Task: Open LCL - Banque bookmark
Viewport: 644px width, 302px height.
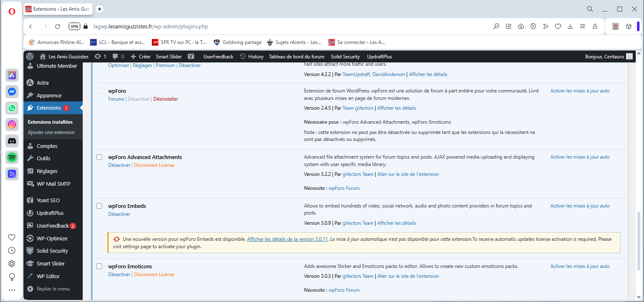Action: click(x=117, y=42)
